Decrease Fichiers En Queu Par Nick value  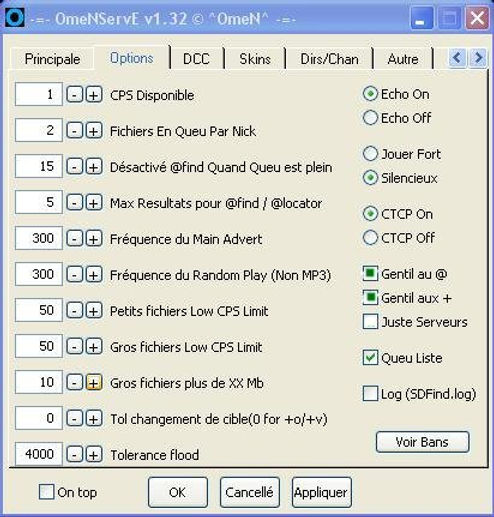pos(74,131)
